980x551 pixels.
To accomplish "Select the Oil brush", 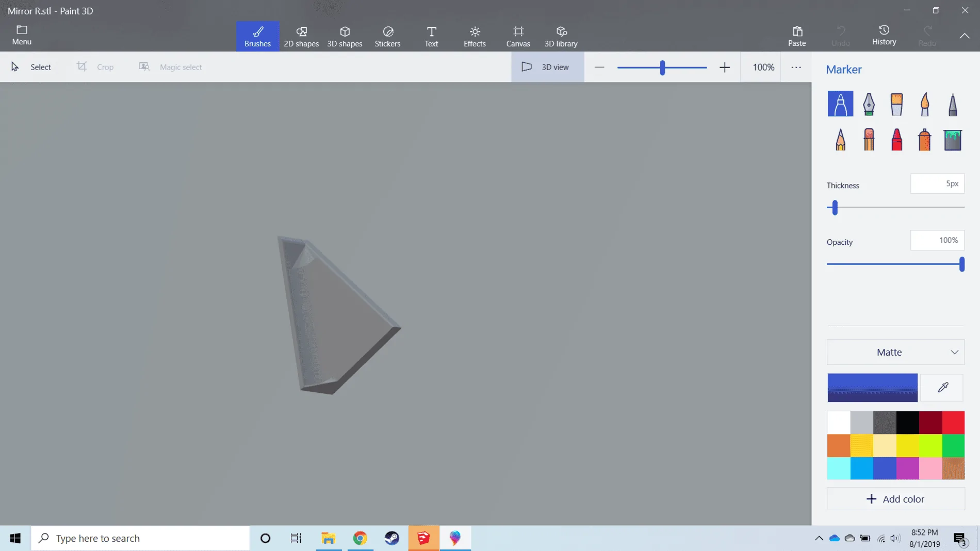I will (896, 104).
